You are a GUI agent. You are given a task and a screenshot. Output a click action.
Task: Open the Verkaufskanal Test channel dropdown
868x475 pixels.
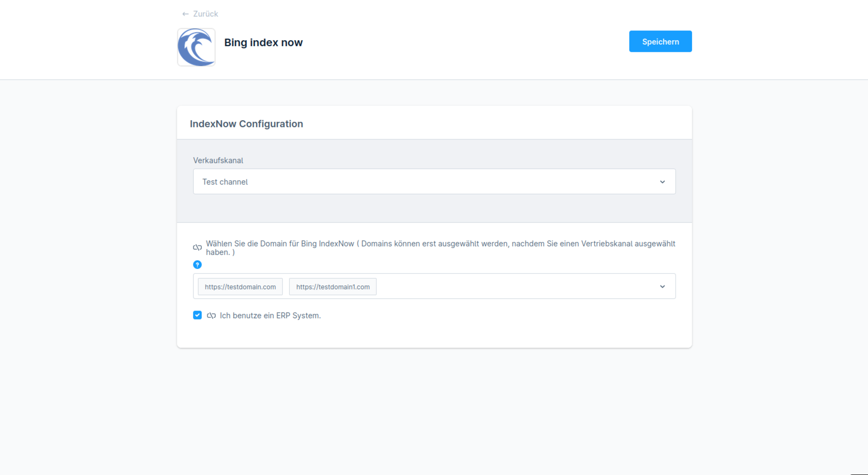[x=433, y=182]
